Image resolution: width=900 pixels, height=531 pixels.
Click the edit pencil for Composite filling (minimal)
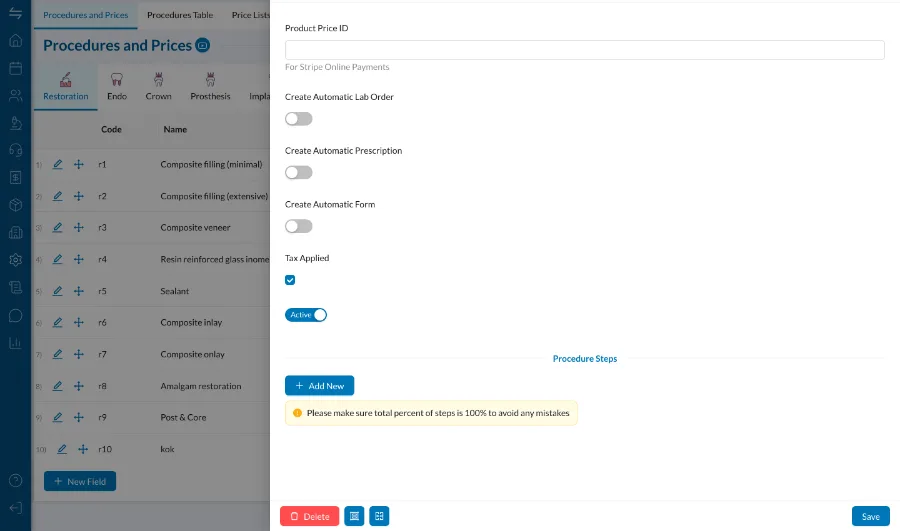pos(57,164)
